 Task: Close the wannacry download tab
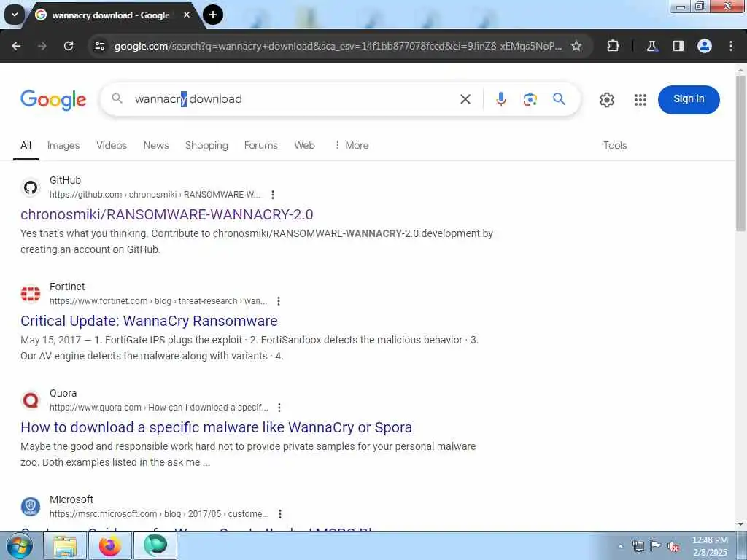pyautogui.click(x=187, y=15)
